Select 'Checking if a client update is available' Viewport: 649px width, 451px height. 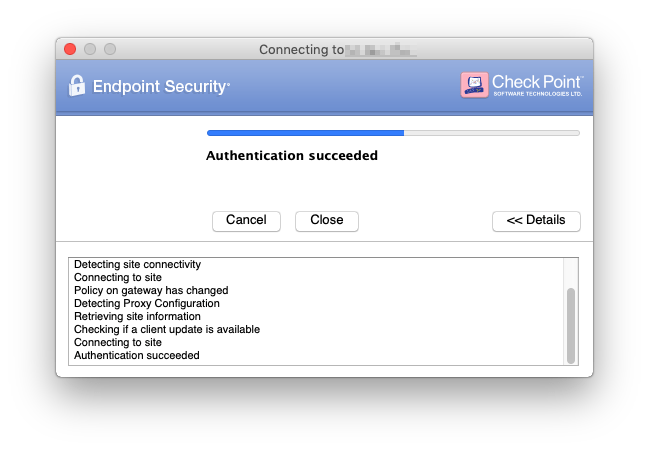167,330
